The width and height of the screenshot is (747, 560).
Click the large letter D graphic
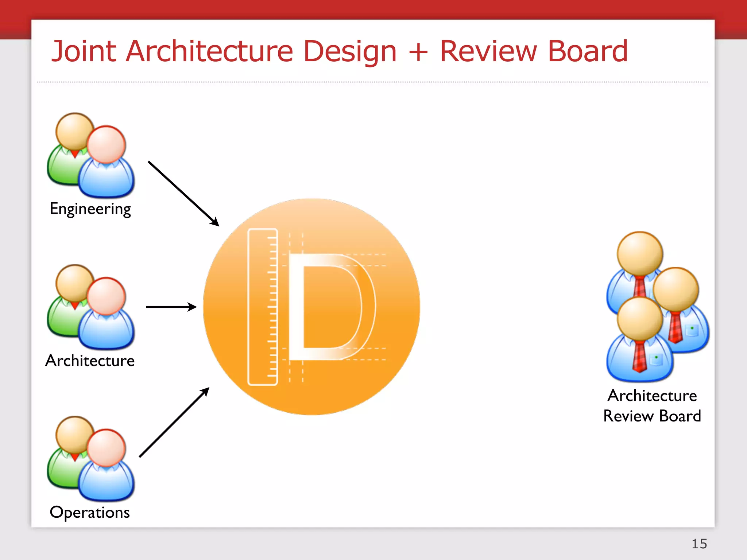[x=330, y=307]
